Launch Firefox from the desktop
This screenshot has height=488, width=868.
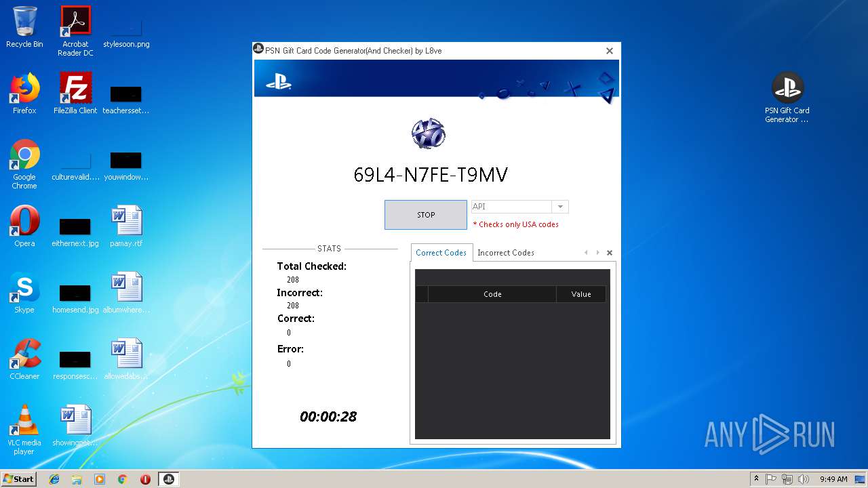click(24, 94)
